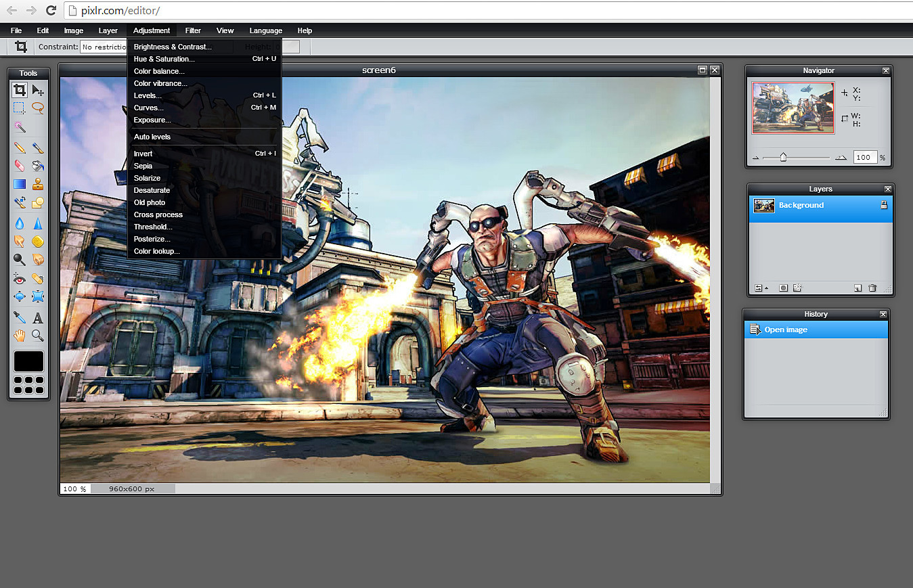Open the main foreground color swatch
This screenshot has width=913, height=588.
pos(28,361)
